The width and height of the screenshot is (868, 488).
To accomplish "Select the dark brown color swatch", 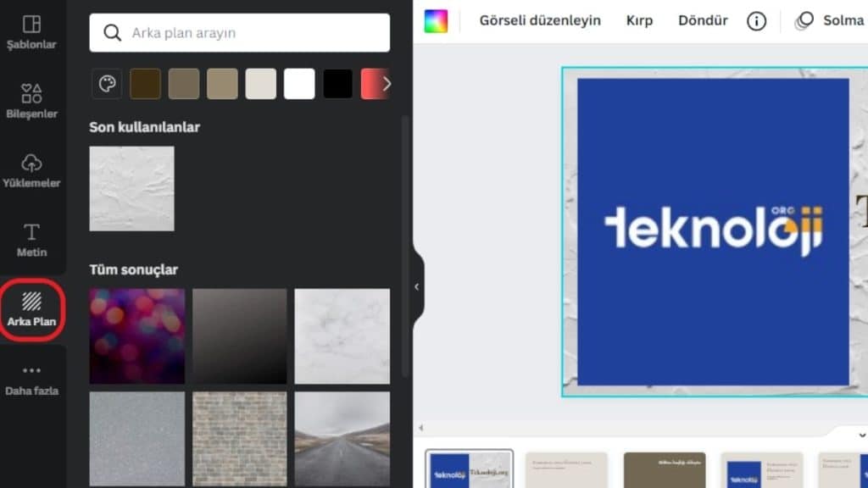I will [145, 84].
